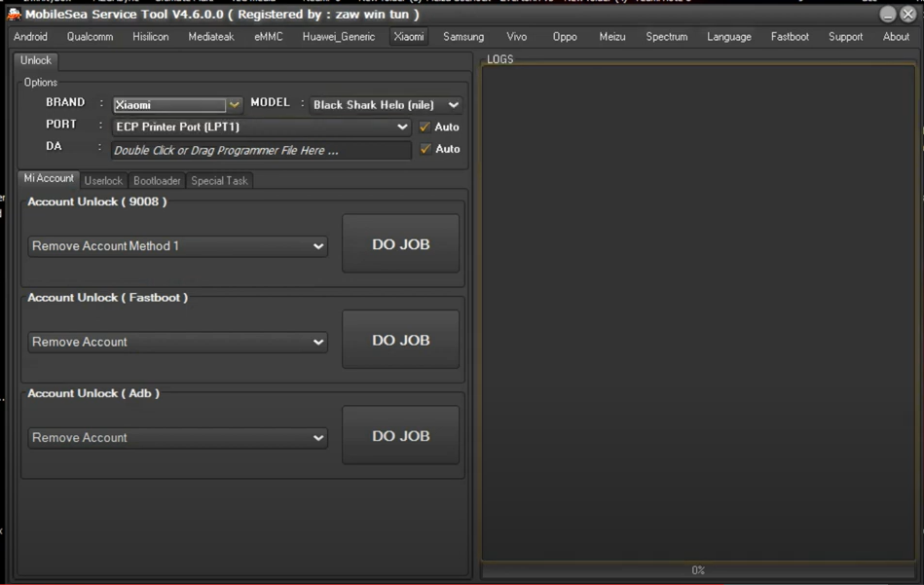This screenshot has height=585, width=924.
Task: Open the Vivo menu tab
Action: (516, 37)
